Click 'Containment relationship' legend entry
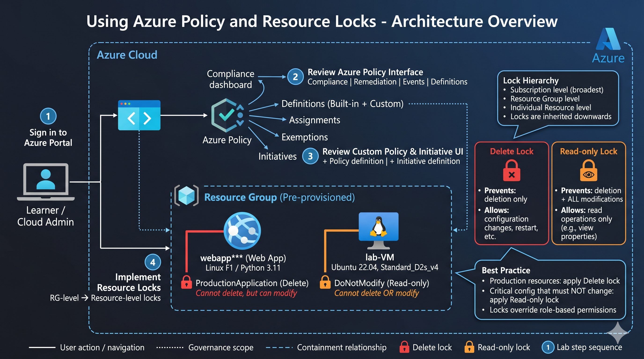This screenshot has height=359, width=644. 326,348
